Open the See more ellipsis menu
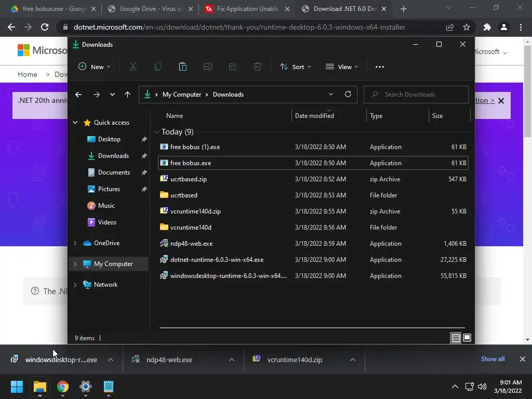This screenshot has width=532, height=399. click(x=380, y=67)
